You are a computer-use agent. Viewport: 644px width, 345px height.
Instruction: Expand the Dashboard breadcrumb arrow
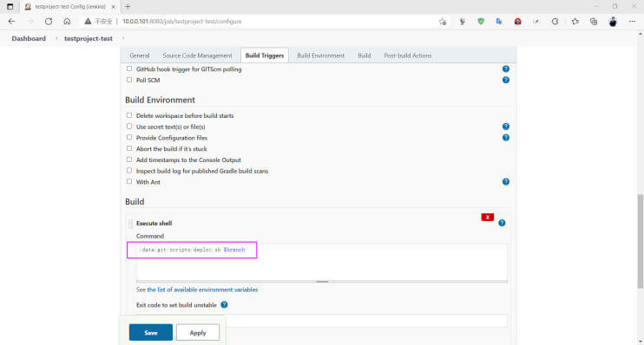point(56,38)
